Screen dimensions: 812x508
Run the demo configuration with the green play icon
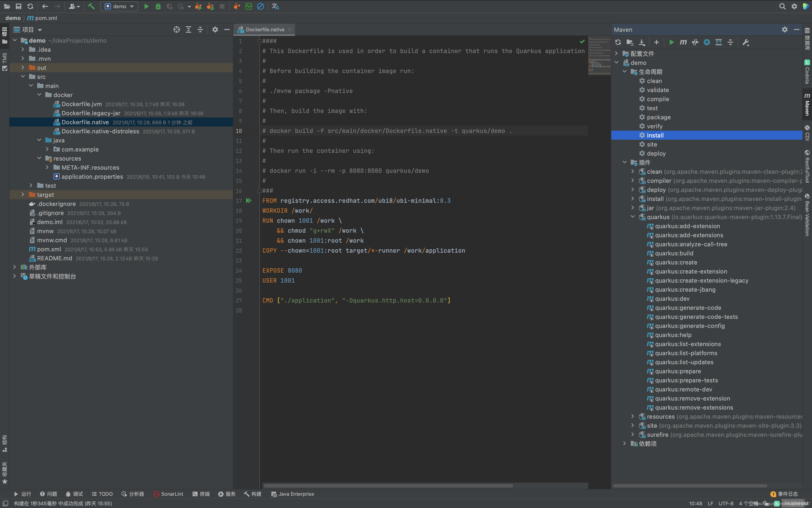click(x=146, y=6)
